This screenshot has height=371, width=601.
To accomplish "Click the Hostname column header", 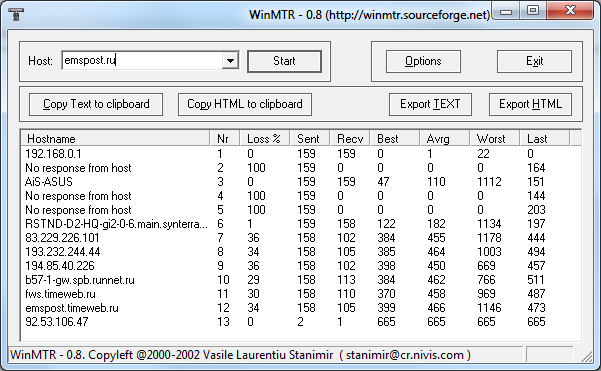I will click(115, 138).
